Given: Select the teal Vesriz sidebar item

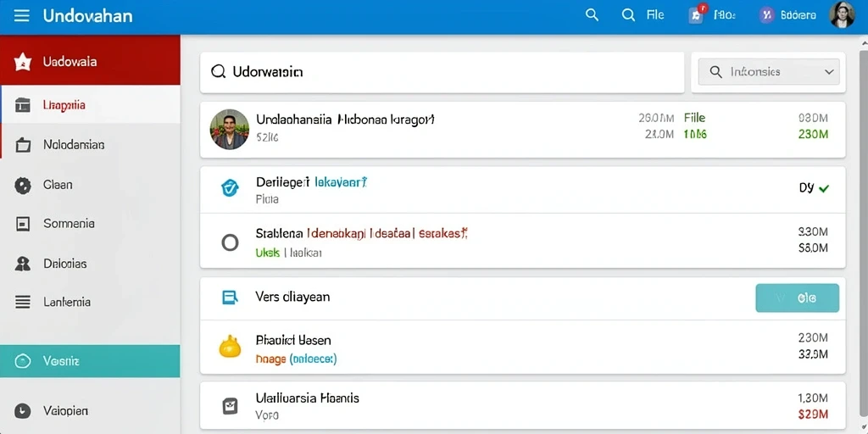Looking at the screenshot, I should tap(90, 361).
